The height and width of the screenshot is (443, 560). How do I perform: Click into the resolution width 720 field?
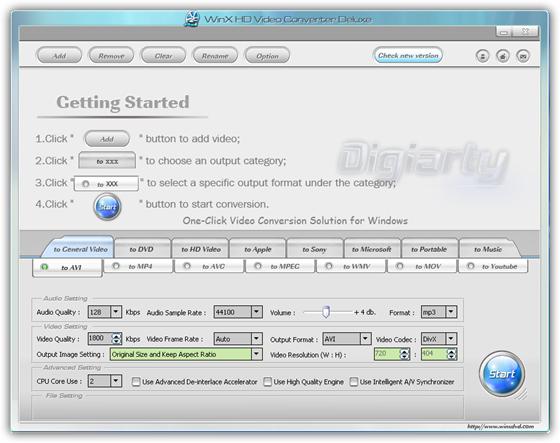tap(387, 354)
